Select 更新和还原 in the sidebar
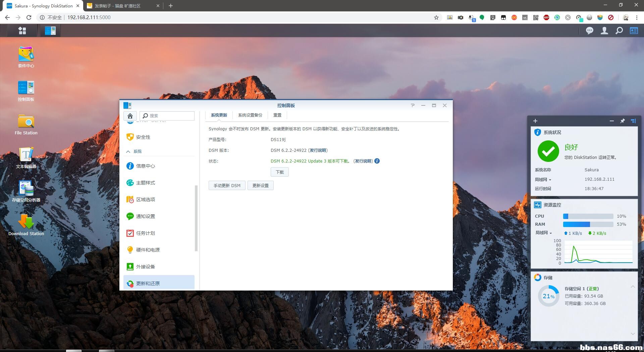Viewport: 644px width, 352px height. tap(159, 283)
